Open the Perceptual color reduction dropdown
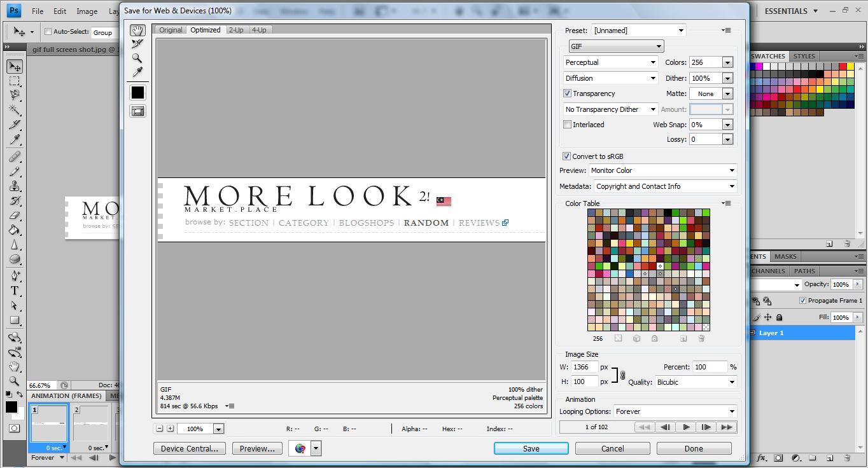 click(610, 62)
